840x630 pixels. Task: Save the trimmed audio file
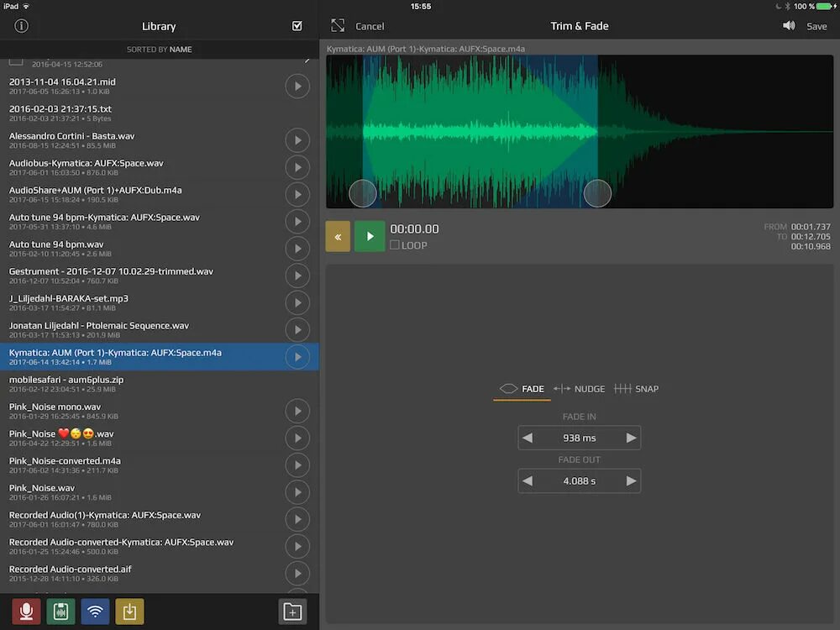click(816, 26)
